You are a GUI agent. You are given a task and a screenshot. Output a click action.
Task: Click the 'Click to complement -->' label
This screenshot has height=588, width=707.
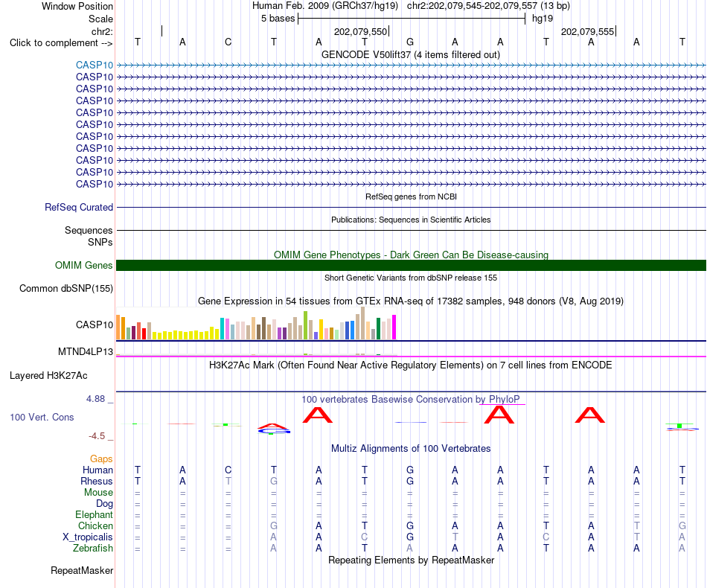pyautogui.click(x=61, y=43)
